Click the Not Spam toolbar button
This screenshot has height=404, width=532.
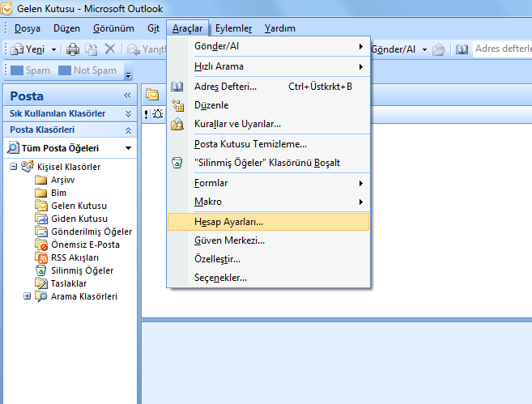[87, 70]
